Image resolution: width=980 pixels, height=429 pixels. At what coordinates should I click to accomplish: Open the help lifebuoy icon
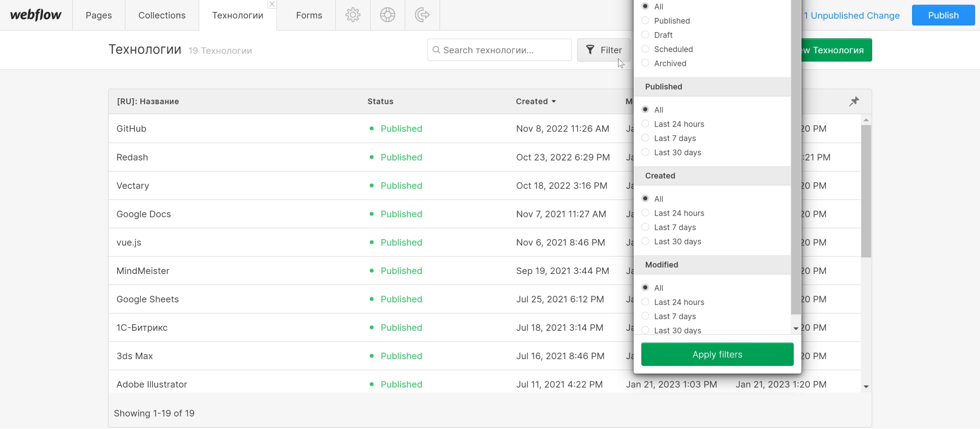[x=388, y=15]
